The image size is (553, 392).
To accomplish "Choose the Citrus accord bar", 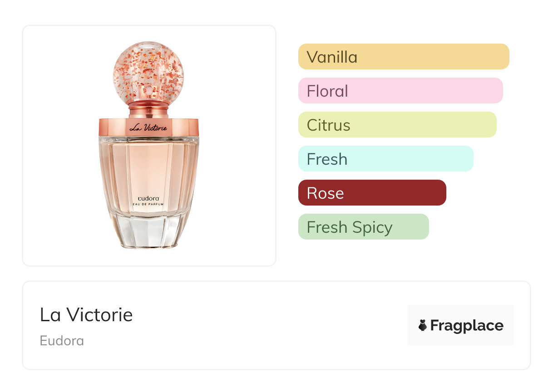I will [x=397, y=125].
